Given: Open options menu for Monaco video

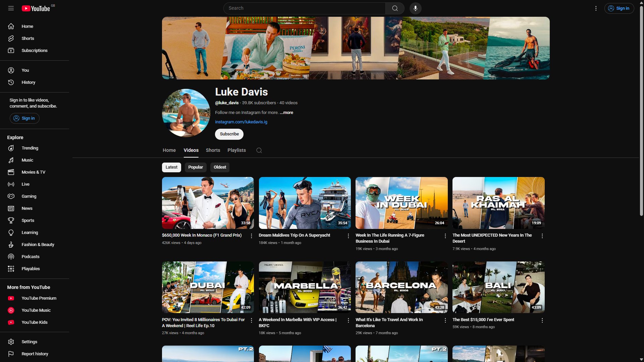Looking at the screenshot, I should tap(251, 236).
